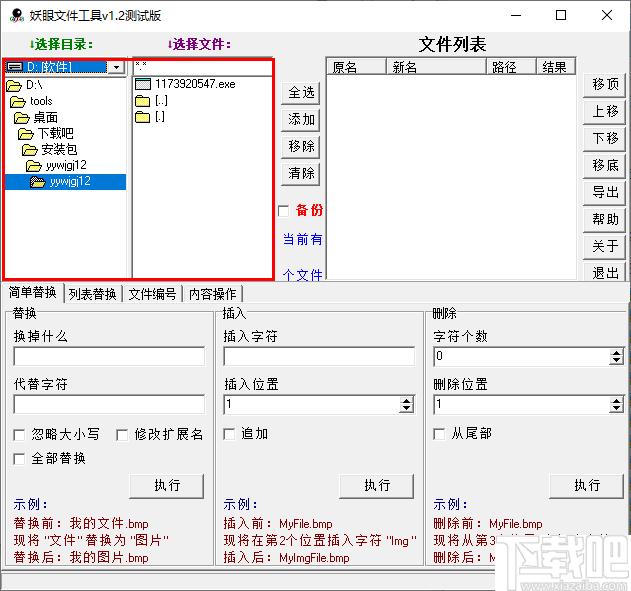The height and width of the screenshot is (591, 631).
Task: Decrease the 字符个数 value with the down arrow
Action: (x=616, y=361)
